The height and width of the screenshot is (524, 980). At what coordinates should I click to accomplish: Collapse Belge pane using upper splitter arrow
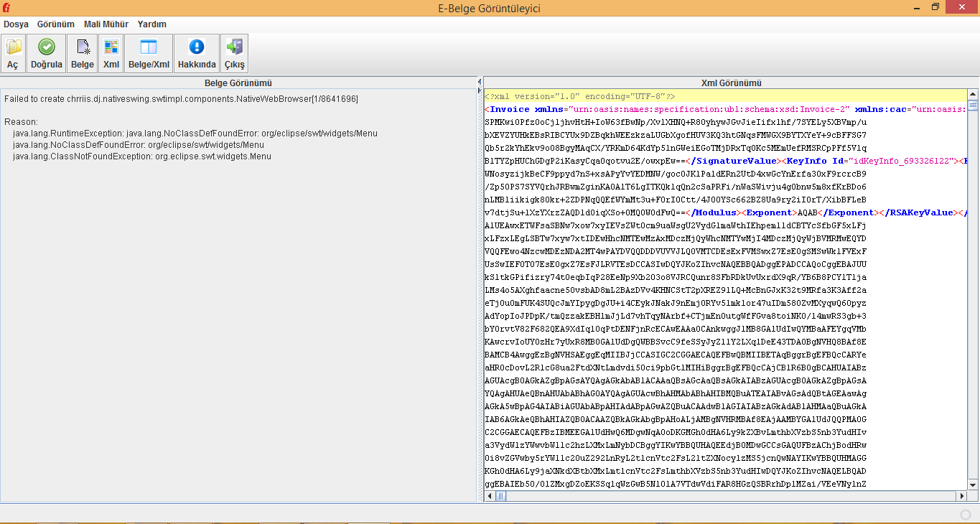(x=480, y=83)
